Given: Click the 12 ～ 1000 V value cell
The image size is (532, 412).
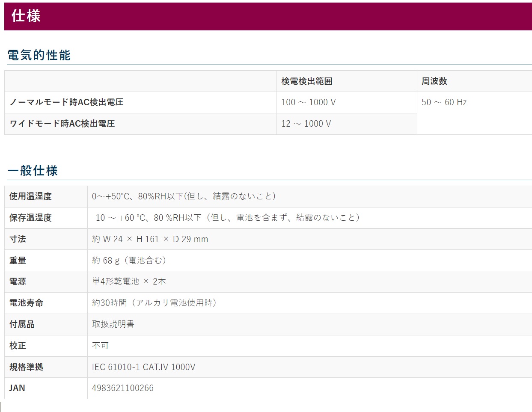Looking at the screenshot, I should (x=306, y=124).
